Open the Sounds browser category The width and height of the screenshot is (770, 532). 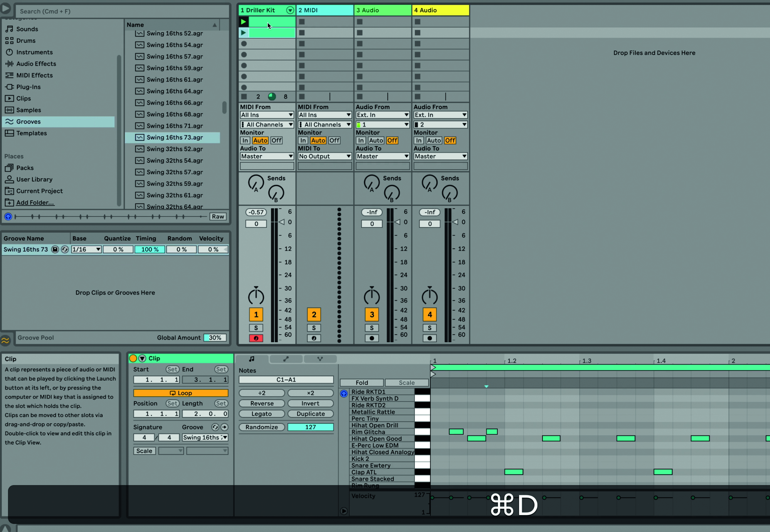[x=27, y=29]
